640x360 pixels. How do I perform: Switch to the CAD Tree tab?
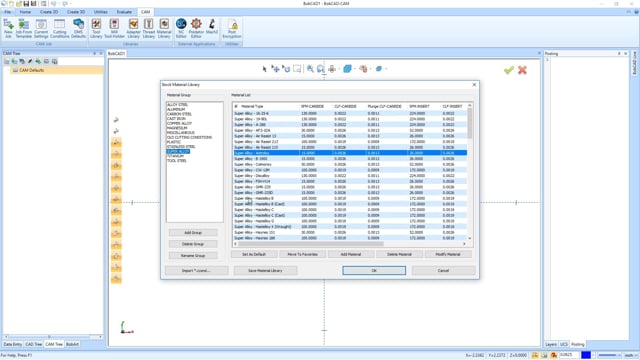click(33, 344)
